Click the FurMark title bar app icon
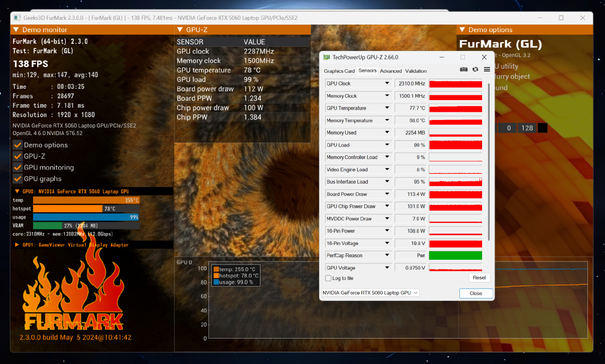This screenshot has width=605, height=364. [x=17, y=18]
